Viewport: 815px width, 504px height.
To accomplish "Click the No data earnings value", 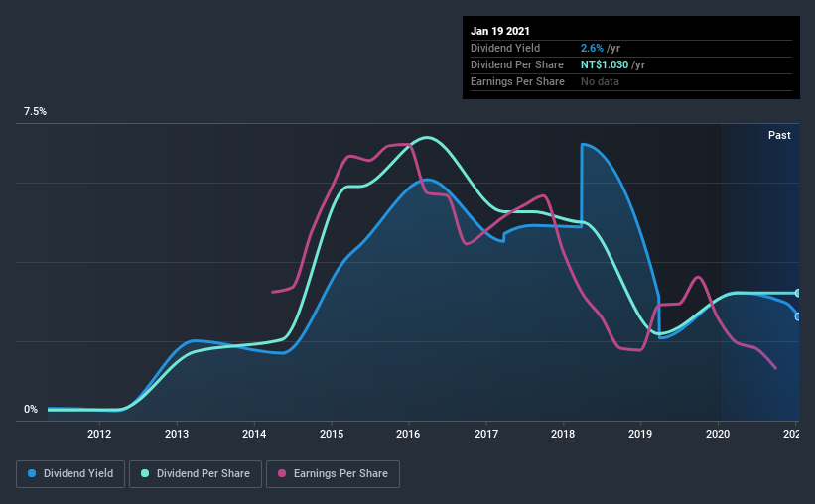I will 600,81.
